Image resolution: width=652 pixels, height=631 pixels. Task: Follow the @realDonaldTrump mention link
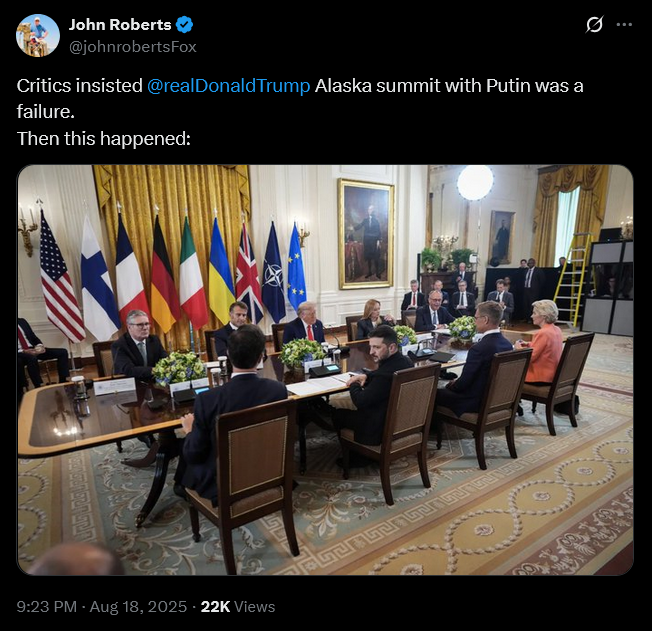(x=229, y=86)
